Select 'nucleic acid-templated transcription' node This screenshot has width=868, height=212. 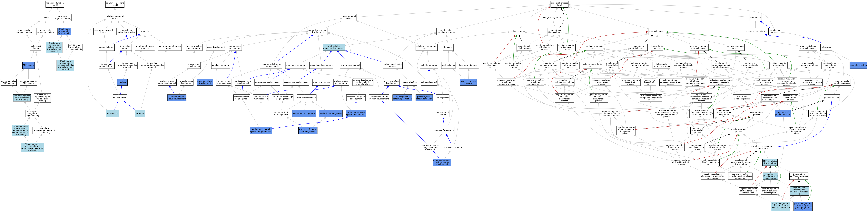(762, 147)
